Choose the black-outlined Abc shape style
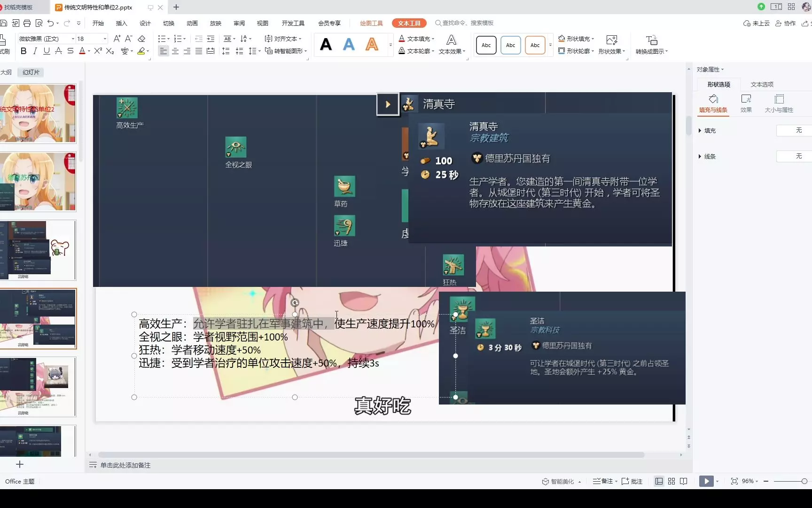Image resolution: width=812 pixels, height=508 pixels. click(x=486, y=45)
